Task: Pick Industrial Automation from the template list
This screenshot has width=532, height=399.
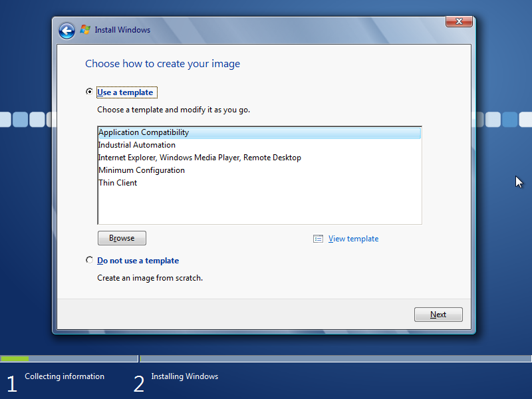Action: [x=137, y=145]
